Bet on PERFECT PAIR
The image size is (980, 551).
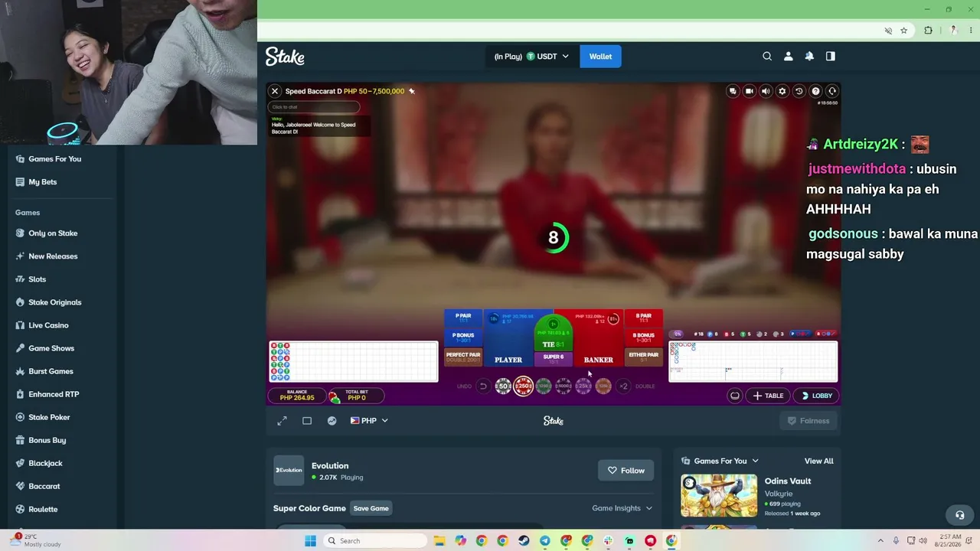463,357
